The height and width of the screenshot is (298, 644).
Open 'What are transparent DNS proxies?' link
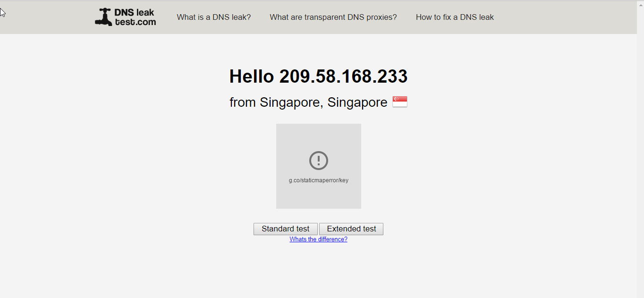(333, 17)
